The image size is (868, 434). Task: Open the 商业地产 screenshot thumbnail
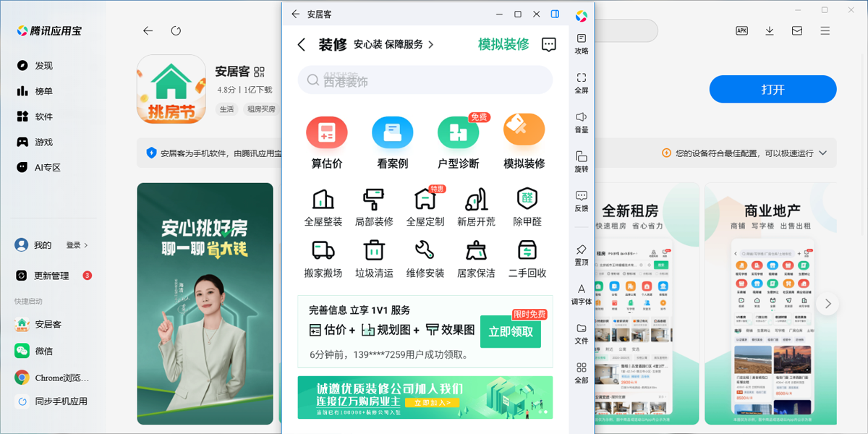pos(773,303)
